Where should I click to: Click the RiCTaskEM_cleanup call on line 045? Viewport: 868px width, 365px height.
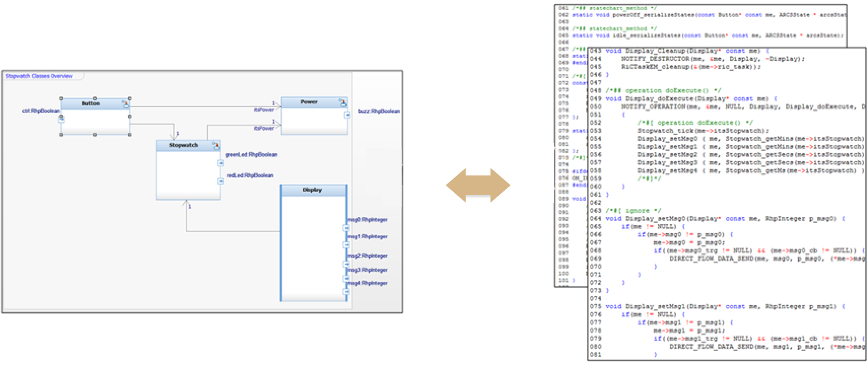[691, 67]
